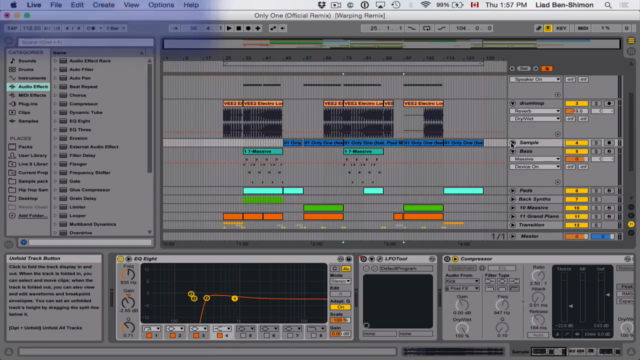Viewport: 640px width, 360px height.
Task: Click the EQ Eight headphone audition button
Action: pyautogui.click(x=334, y=269)
